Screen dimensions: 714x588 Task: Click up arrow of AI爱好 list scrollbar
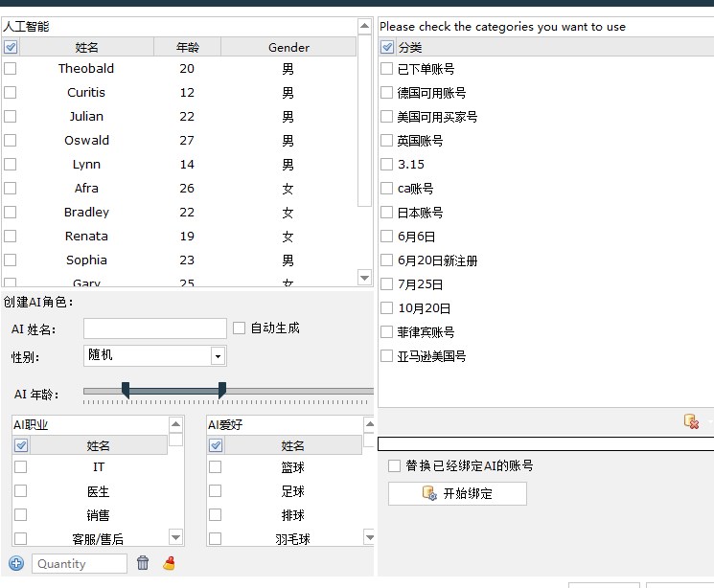click(369, 424)
